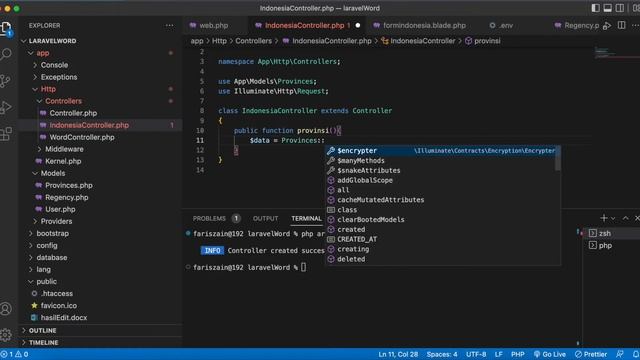
Task: Open the Source Control view
Action: [x=6, y=81]
